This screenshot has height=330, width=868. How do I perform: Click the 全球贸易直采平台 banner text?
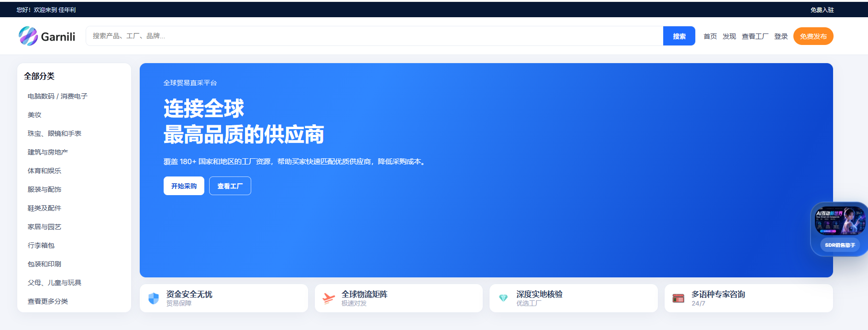[x=190, y=83]
